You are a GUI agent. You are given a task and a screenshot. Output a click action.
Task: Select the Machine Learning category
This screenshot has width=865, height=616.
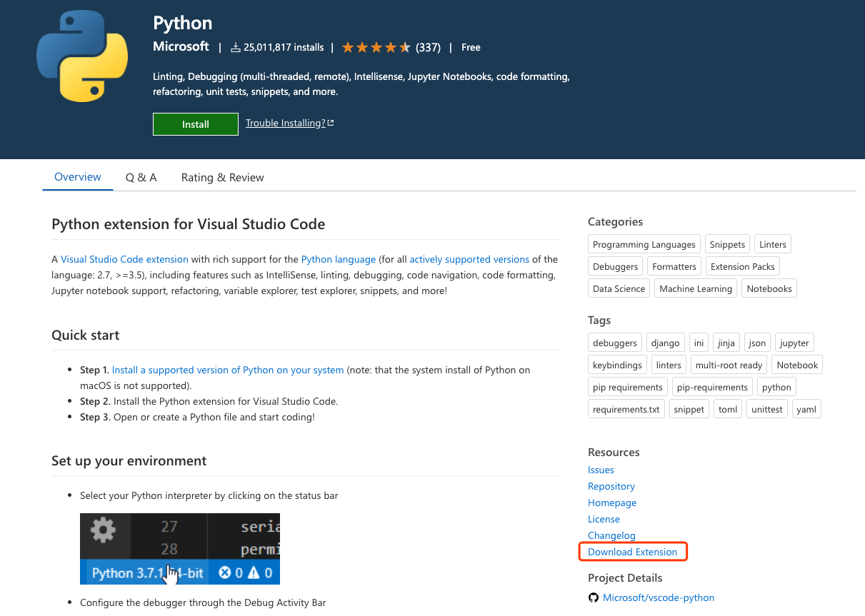(695, 288)
